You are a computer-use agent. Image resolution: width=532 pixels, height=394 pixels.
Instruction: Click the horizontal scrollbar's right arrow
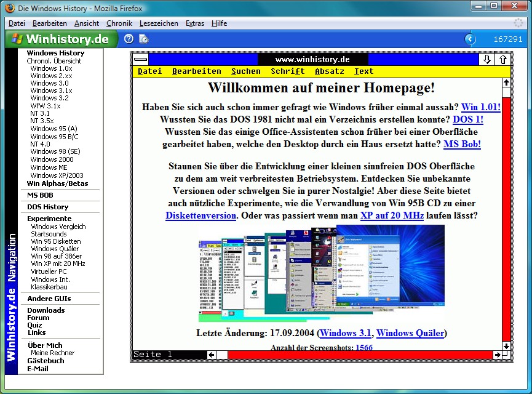(x=498, y=355)
